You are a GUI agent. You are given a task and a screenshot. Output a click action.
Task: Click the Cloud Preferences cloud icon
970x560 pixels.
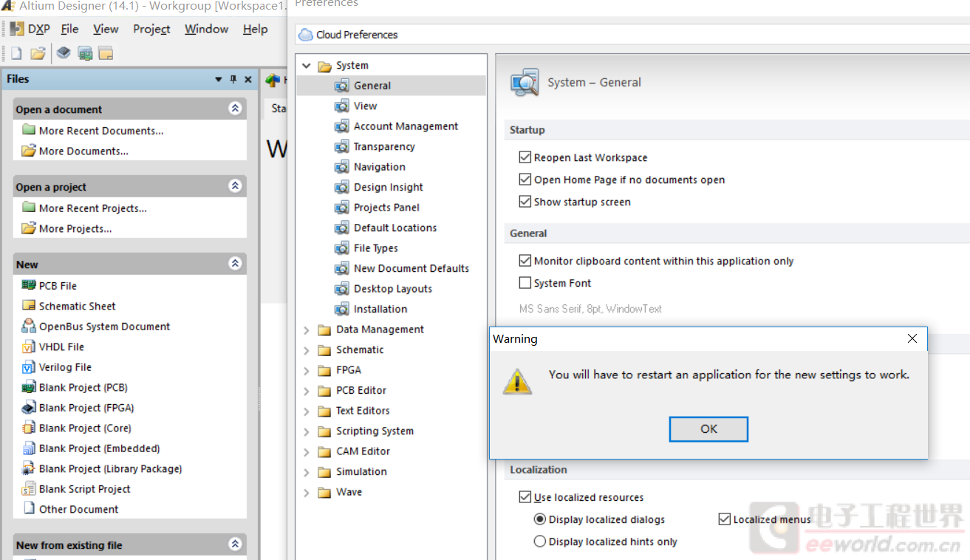click(306, 35)
